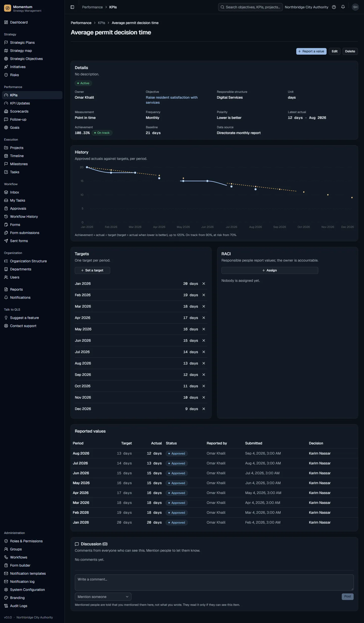Delete the Jun 2026 target row
This screenshot has width=364, height=623.
[x=204, y=340]
